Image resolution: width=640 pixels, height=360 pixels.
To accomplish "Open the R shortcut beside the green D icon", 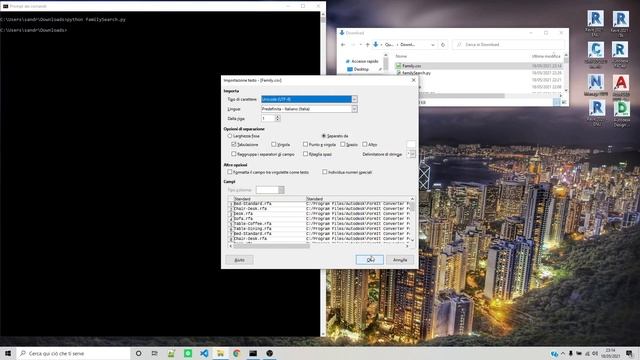I will [x=596, y=108].
